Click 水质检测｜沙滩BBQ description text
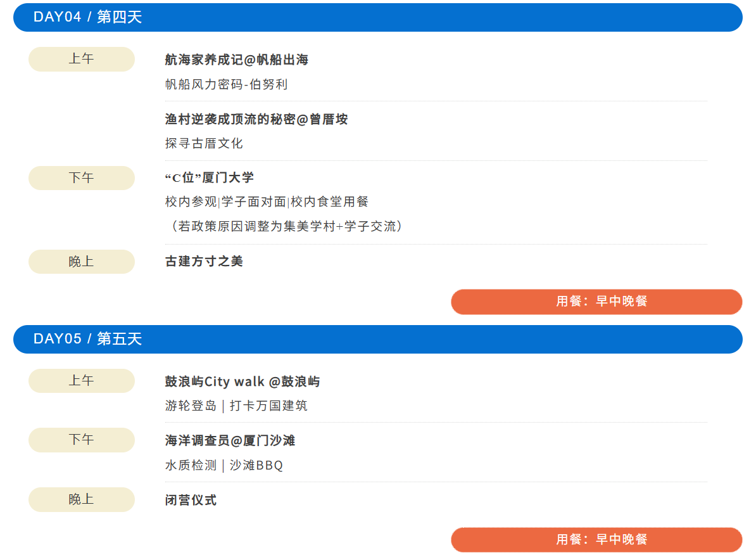This screenshot has width=756, height=557. (x=224, y=465)
